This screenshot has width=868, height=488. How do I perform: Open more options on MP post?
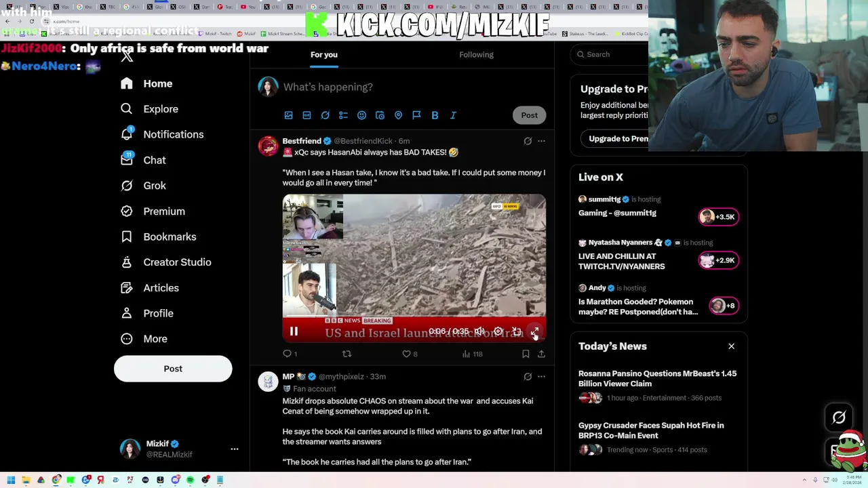tap(541, 376)
